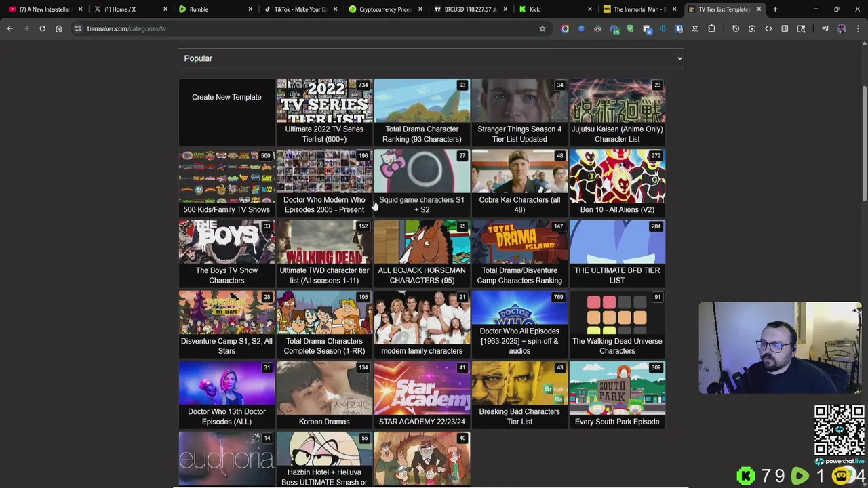Open the media control playlist icon

point(825,28)
